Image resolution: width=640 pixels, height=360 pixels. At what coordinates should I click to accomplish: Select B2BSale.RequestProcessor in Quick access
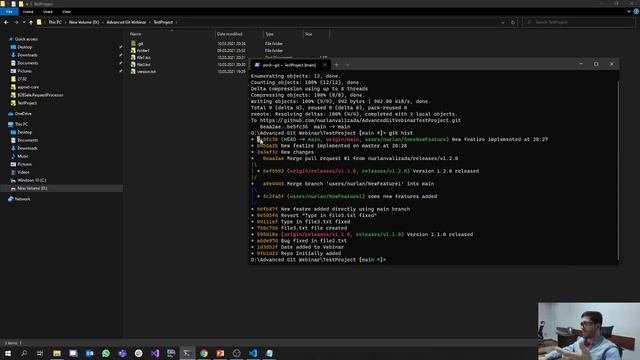pos(40,95)
